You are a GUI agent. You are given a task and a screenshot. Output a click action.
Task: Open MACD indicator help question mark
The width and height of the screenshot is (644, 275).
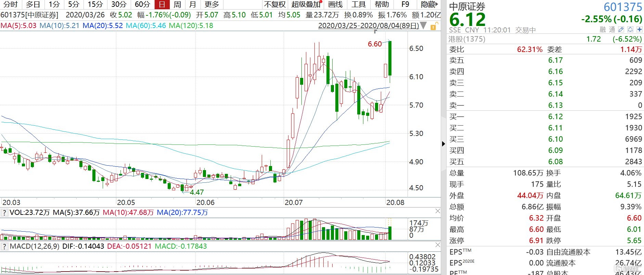pos(4,246)
